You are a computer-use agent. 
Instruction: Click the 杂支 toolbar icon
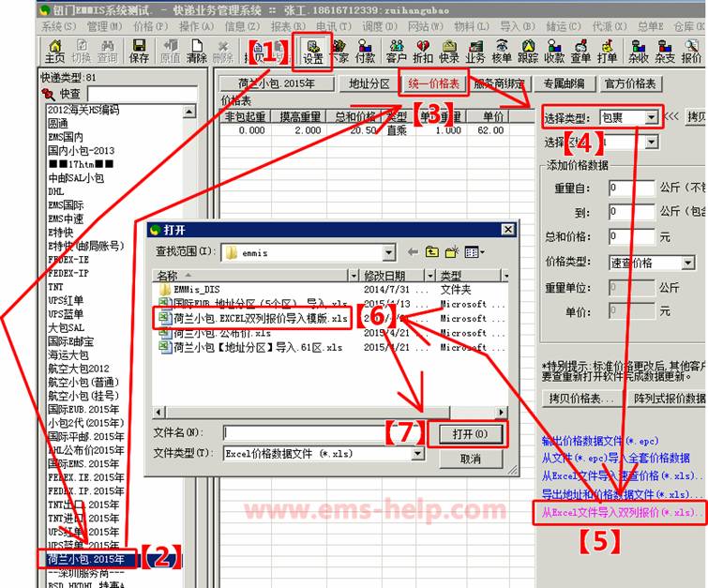point(665,51)
